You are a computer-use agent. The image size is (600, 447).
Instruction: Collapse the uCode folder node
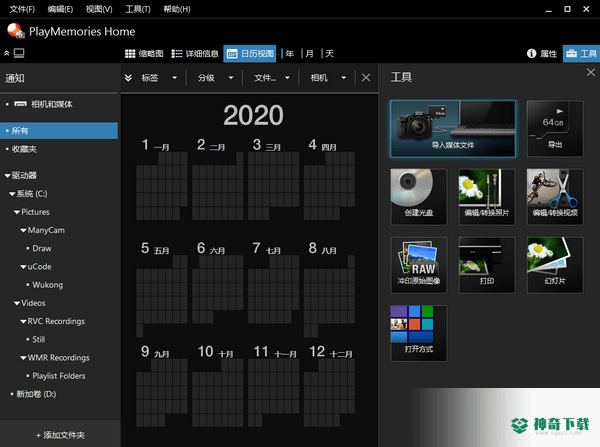pos(23,267)
